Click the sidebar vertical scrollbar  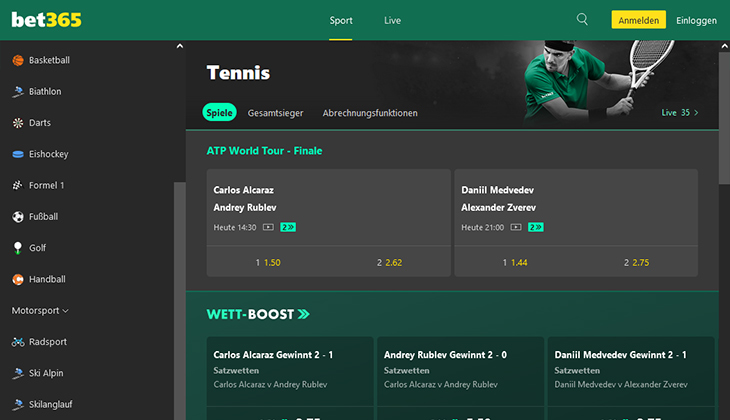(180, 301)
